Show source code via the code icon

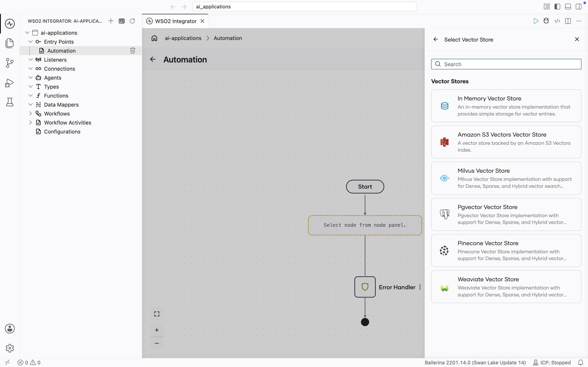pos(557,21)
